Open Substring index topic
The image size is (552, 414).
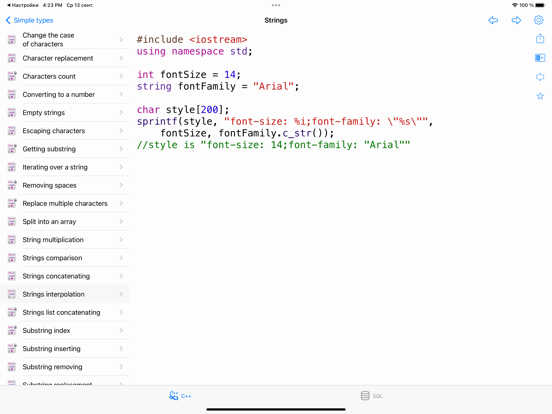click(65, 331)
